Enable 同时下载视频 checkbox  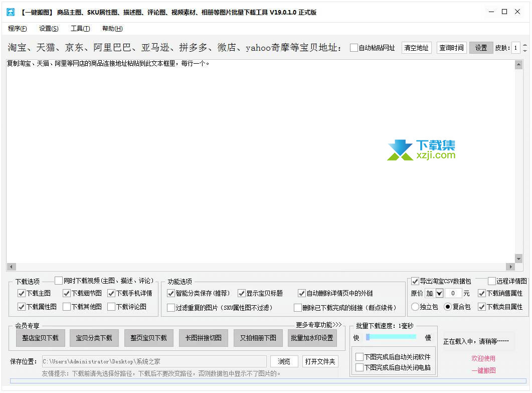[x=59, y=281]
